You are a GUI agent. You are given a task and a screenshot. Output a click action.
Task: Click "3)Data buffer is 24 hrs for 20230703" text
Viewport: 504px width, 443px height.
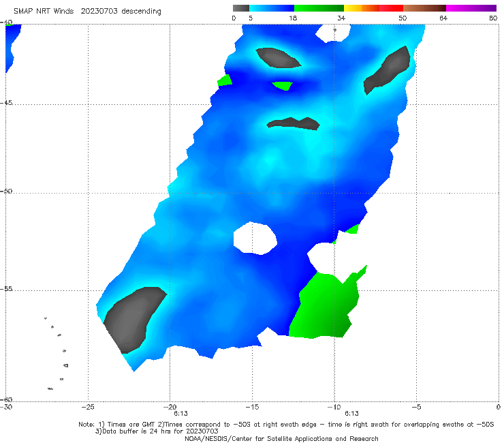click(x=157, y=431)
